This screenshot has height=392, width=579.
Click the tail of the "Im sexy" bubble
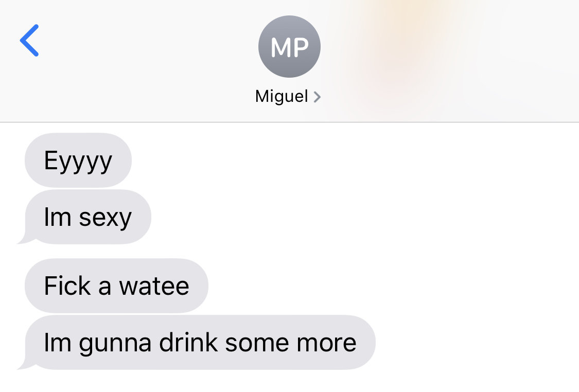(x=25, y=238)
